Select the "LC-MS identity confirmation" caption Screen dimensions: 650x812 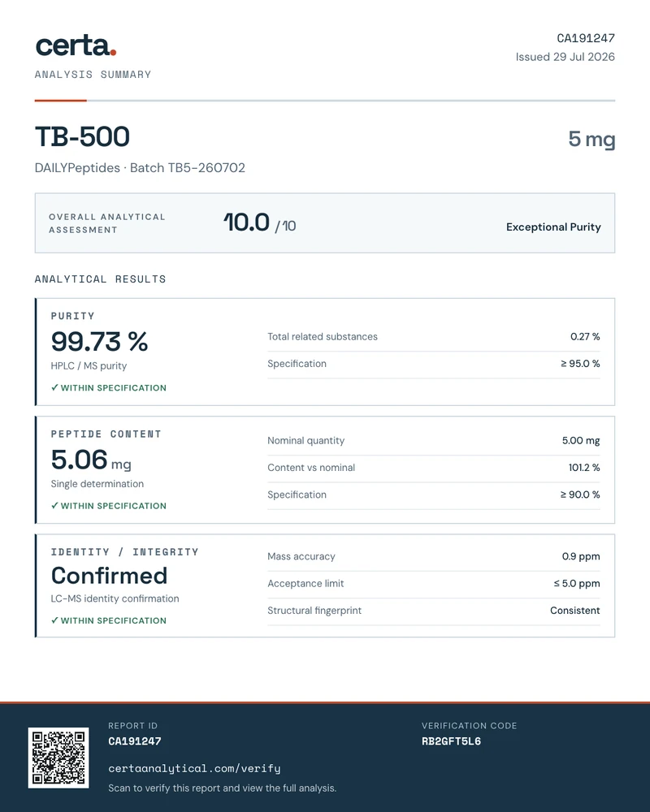click(x=115, y=598)
